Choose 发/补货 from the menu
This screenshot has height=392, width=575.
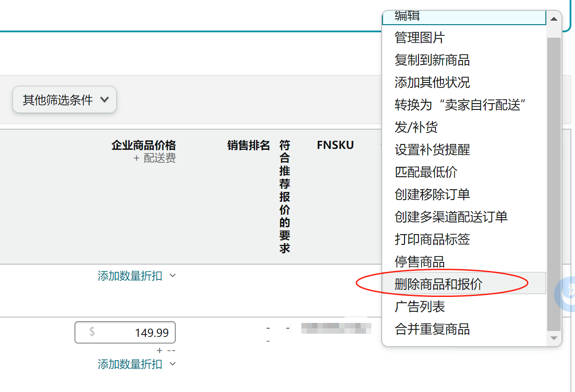[x=464, y=127]
